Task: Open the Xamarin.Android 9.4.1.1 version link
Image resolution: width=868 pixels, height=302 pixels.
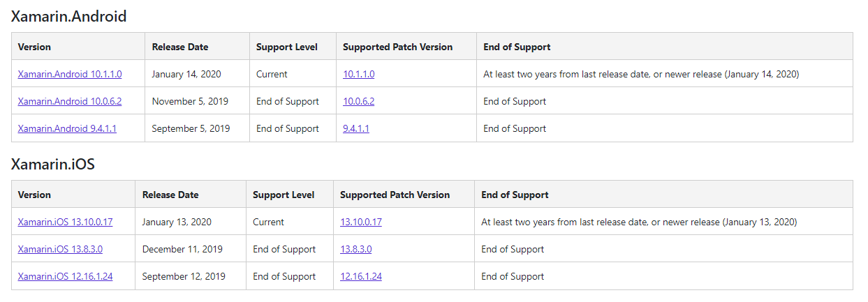Action: point(67,128)
